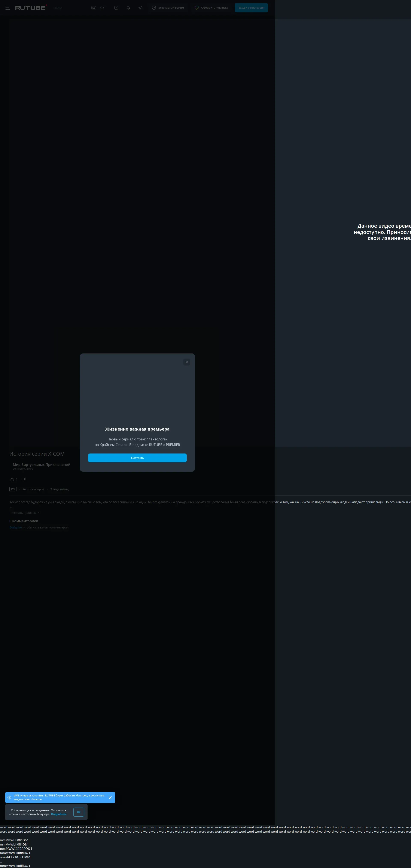Accept cookies with Ок button
Screen dimensions: 411x868
(79, 812)
